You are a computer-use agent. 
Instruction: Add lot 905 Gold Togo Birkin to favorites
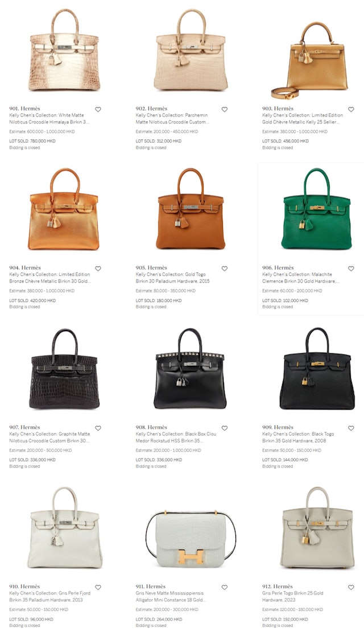pos(225,269)
